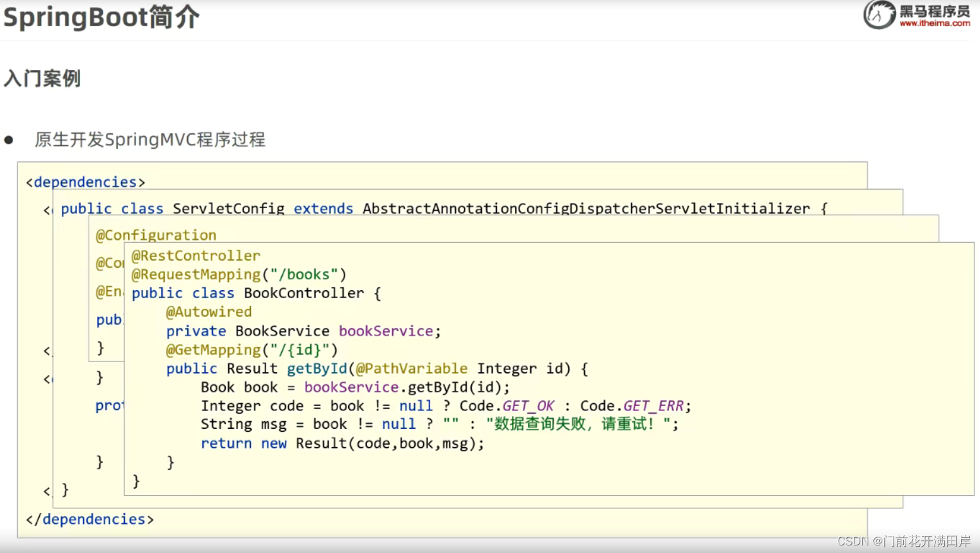
Task: Click the Code.GET_ERR constant
Action: coord(631,406)
